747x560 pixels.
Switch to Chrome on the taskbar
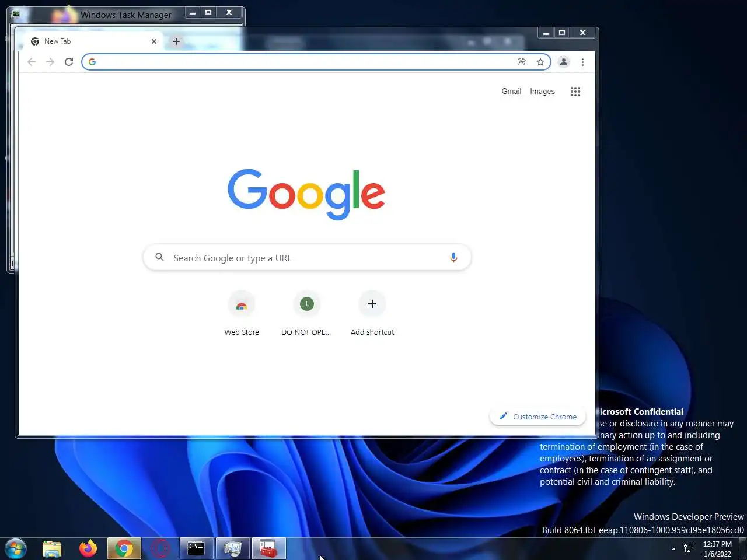124,549
